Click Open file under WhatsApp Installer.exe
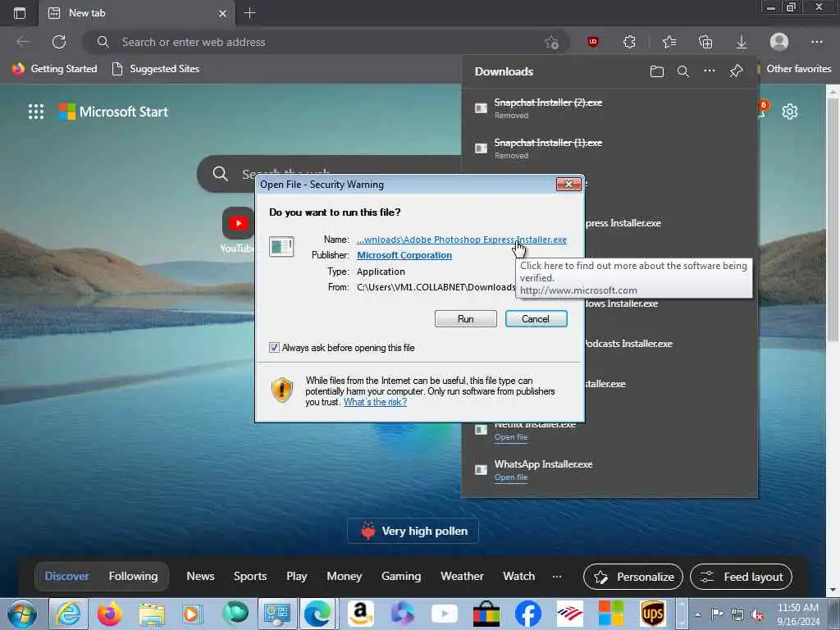Screen dimensions: 840x630 coord(510,477)
